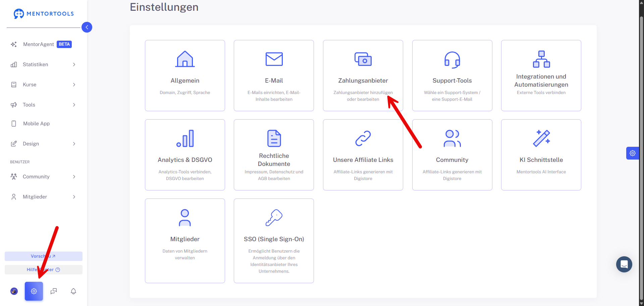Expand the Tools submenu chevron
This screenshot has height=306, width=644.
click(74, 105)
